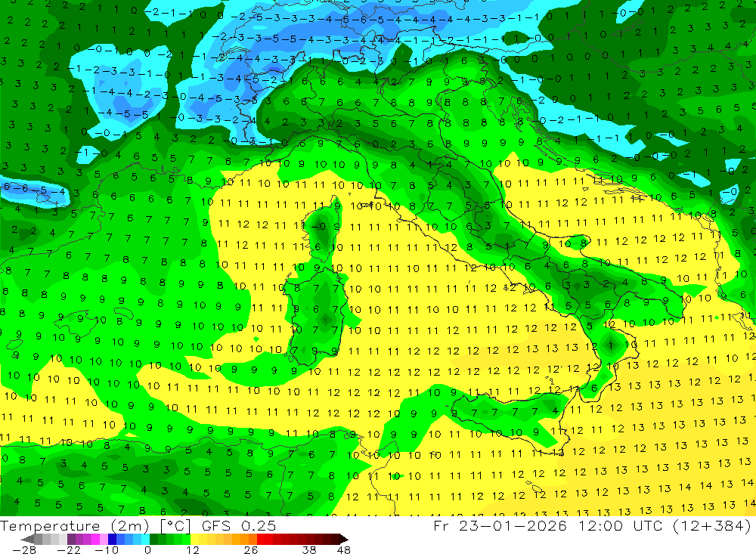Click the "48" colorbar label

coord(344,549)
